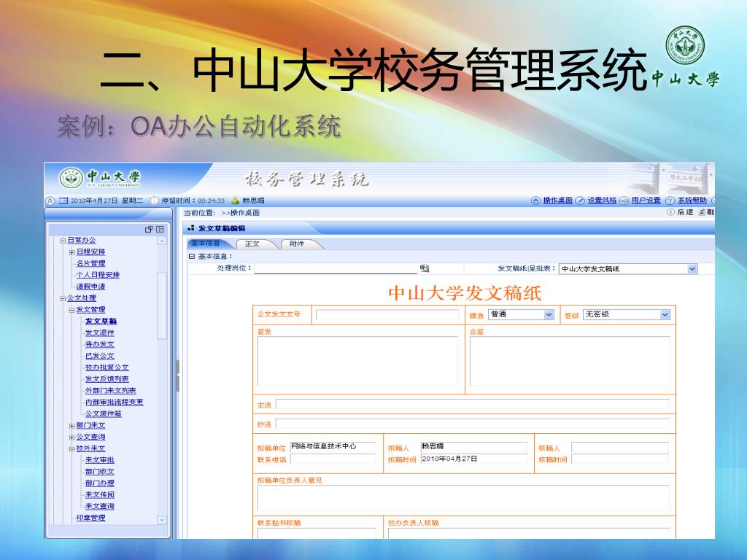
Task: Open the 缓急 dropdown showing 普通
Action: point(549,315)
